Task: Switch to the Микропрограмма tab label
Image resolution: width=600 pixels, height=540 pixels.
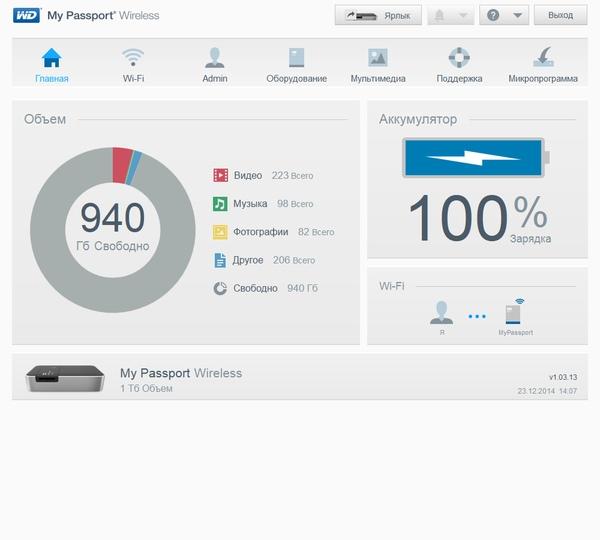Action: coord(543,78)
